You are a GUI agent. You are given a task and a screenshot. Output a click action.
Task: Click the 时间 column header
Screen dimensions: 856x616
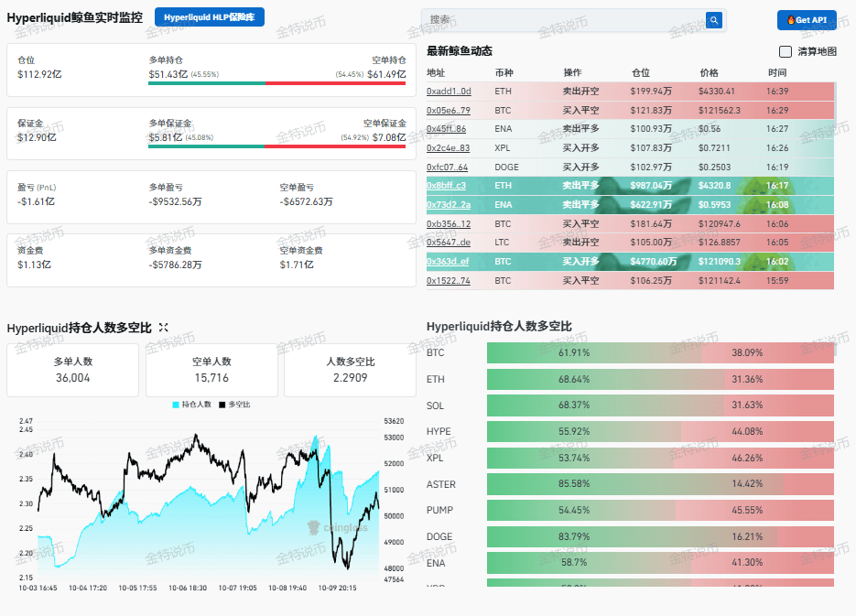777,72
